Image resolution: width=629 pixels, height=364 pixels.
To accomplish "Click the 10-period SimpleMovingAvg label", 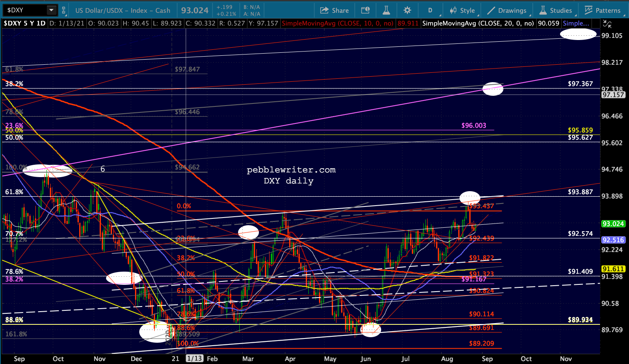I will coord(338,23).
